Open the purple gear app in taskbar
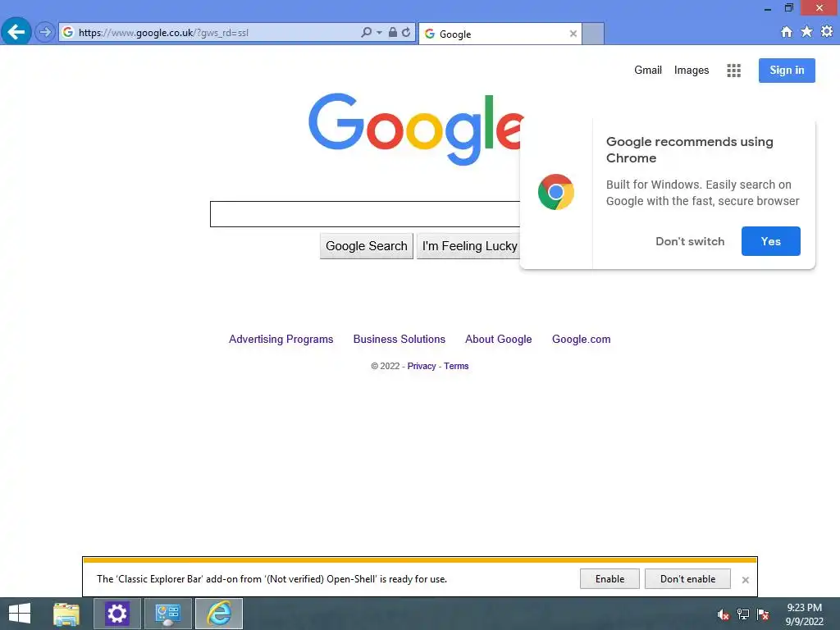The height and width of the screenshot is (630, 840). point(116,614)
